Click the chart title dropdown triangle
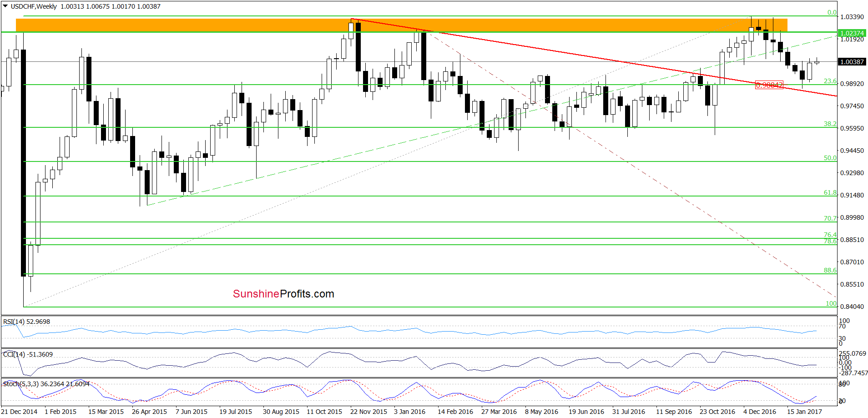The height and width of the screenshot is (418, 868). [5, 6]
